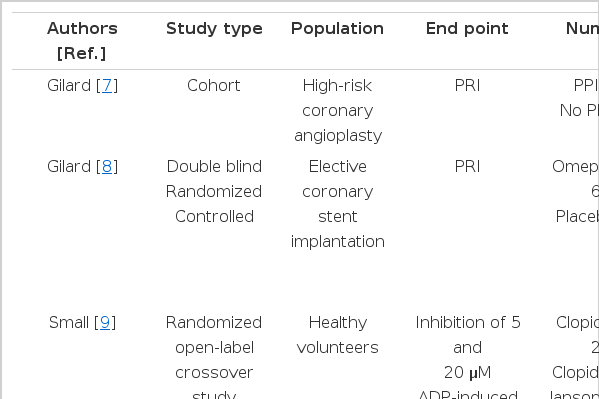Click the Study type column header

pos(214,29)
